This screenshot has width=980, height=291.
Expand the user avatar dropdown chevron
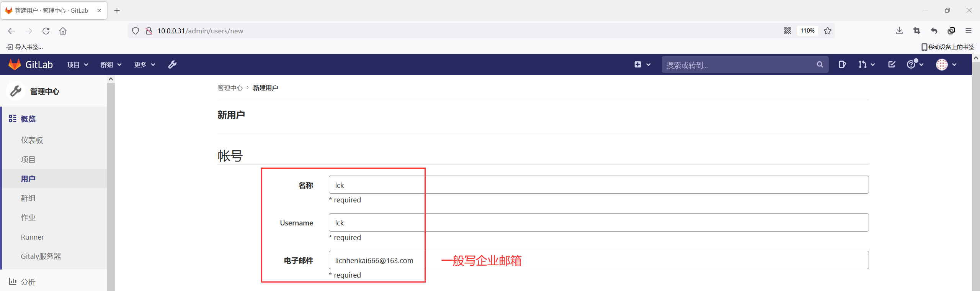pyautogui.click(x=954, y=65)
